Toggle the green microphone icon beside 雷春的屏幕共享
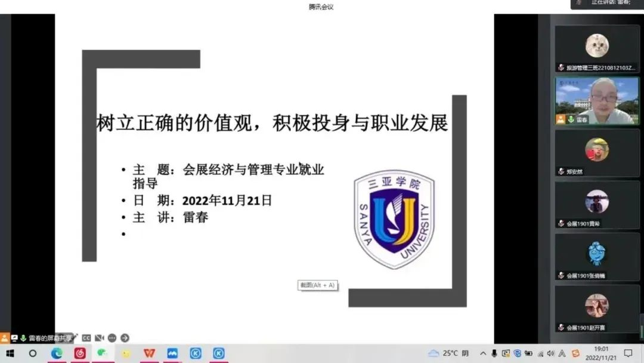This screenshot has height=363, width=644. (x=23, y=338)
